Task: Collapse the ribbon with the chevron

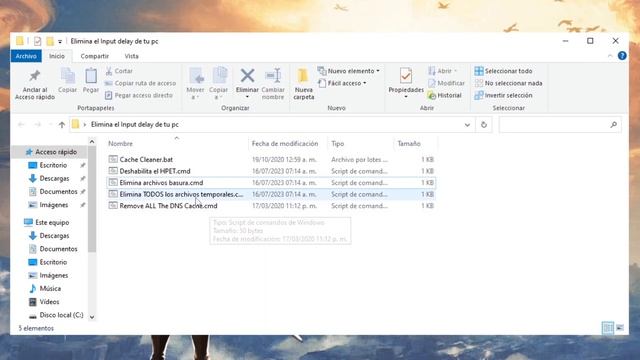Action: (610, 56)
